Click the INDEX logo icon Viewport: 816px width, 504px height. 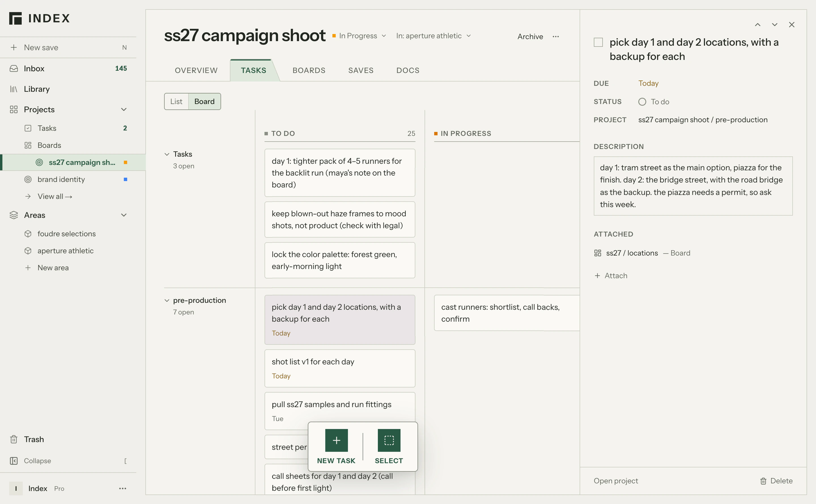[x=15, y=18]
